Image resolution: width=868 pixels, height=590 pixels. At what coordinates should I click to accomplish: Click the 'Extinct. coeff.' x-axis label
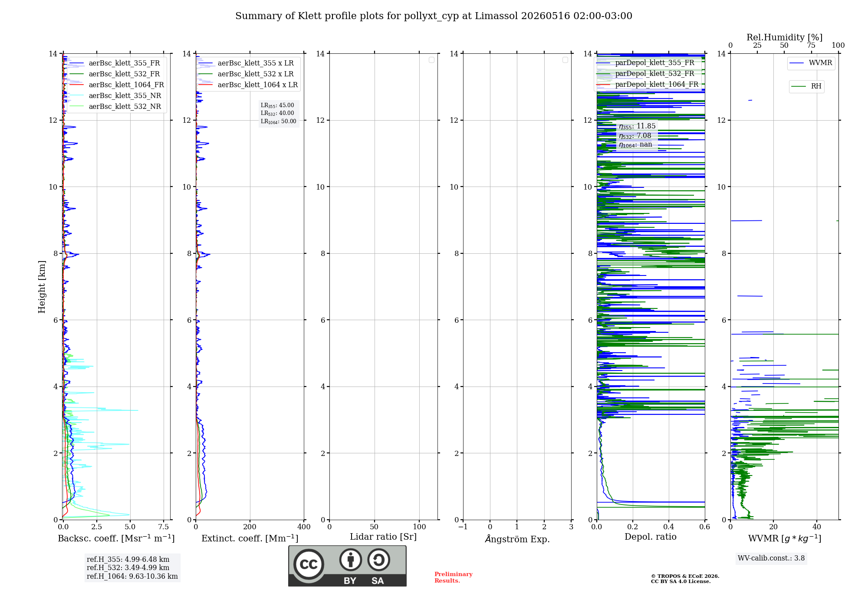pyautogui.click(x=250, y=538)
